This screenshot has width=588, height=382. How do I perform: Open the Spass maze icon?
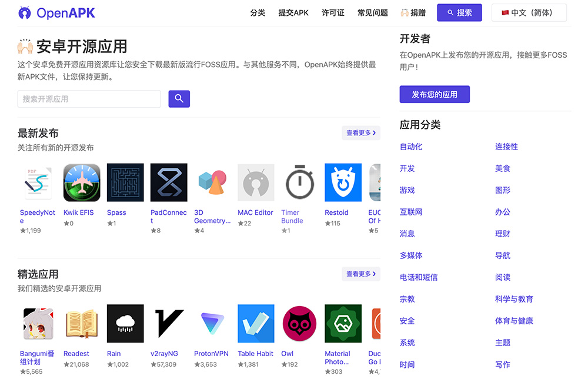(x=125, y=182)
